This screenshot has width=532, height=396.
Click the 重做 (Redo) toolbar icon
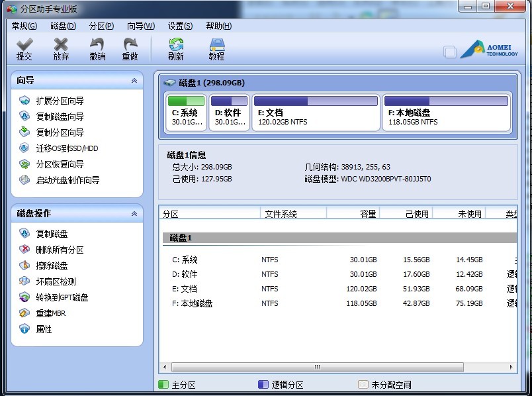130,49
